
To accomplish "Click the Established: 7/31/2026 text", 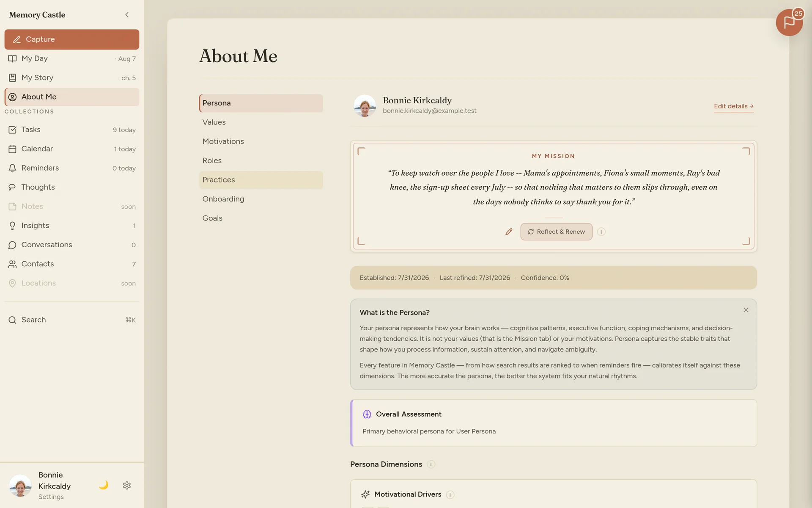I will point(394,278).
